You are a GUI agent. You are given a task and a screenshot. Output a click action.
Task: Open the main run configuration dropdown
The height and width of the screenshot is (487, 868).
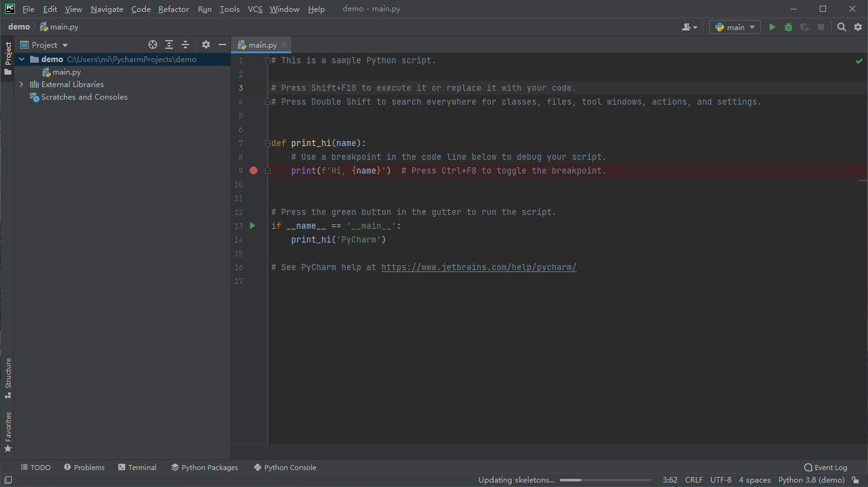click(735, 27)
